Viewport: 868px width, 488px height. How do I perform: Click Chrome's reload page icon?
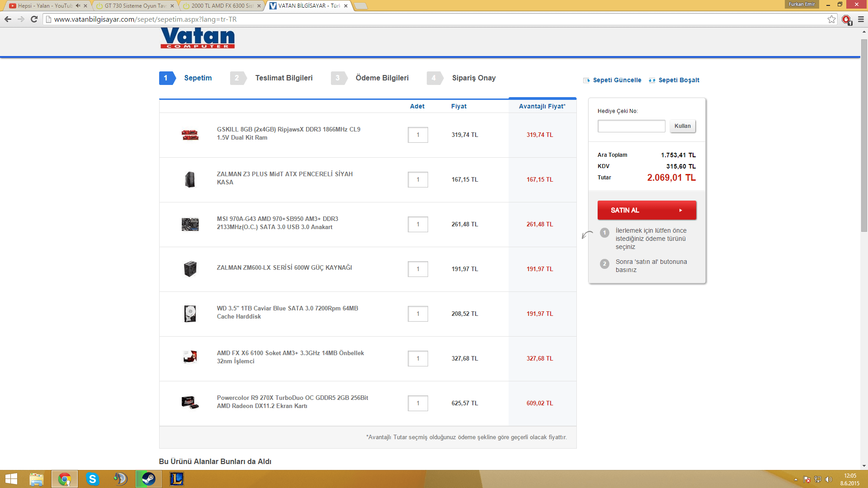pyautogui.click(x=34, y=19)
